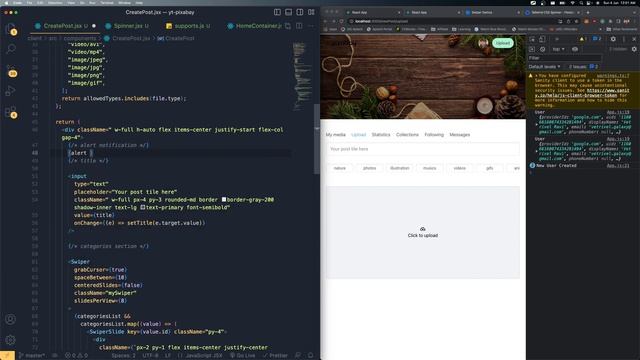This screenshot has height=360, width=640.
Task: Open the Default levels dropdown in console
Action: 544,67
